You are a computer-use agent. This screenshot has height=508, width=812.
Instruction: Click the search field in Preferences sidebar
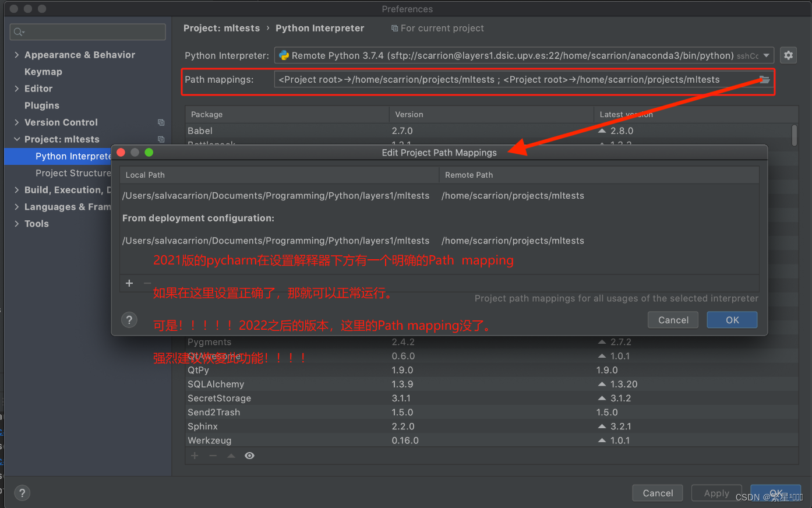point(87,31)
